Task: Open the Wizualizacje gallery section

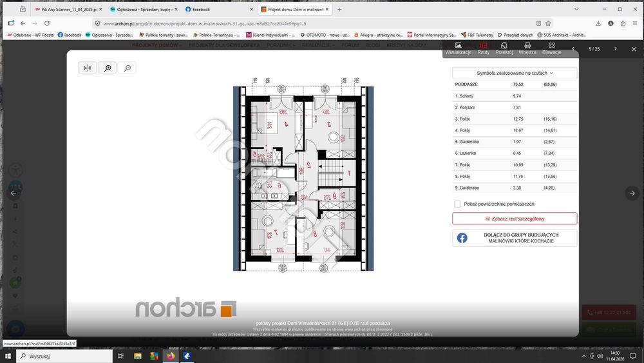Action: tap(459, 48)
